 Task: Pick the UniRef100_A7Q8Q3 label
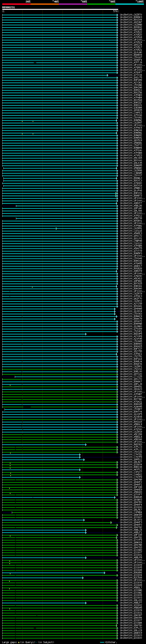(131, 67)
